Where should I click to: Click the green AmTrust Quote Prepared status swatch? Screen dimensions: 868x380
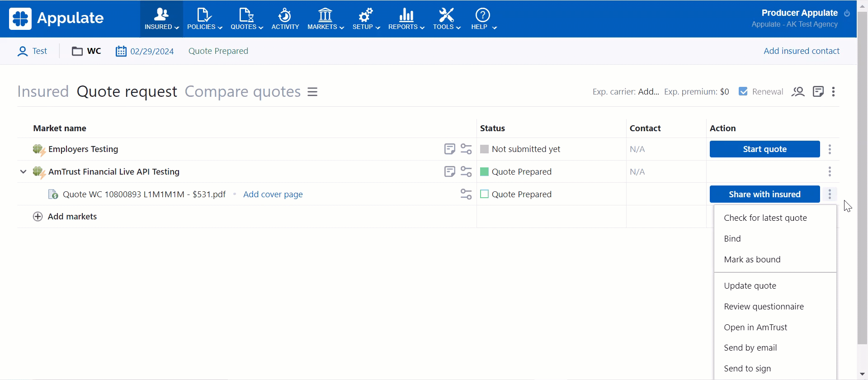click(x=484, y=171)
